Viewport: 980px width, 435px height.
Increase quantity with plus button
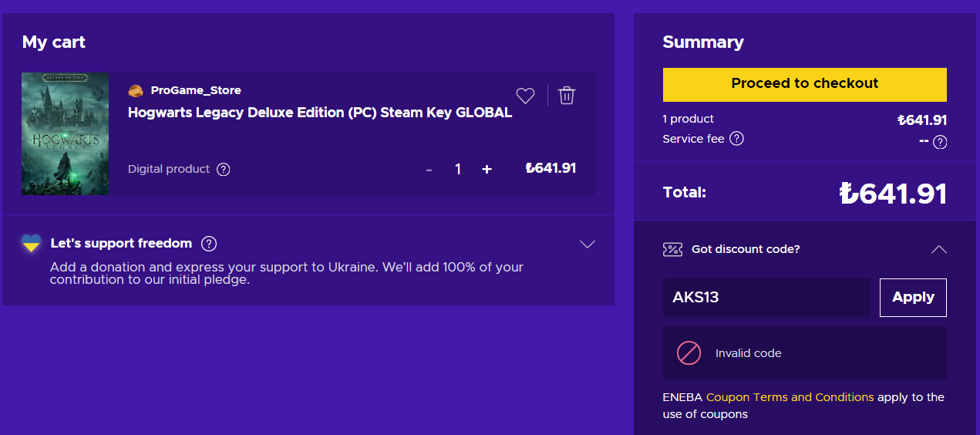[487, 169]
